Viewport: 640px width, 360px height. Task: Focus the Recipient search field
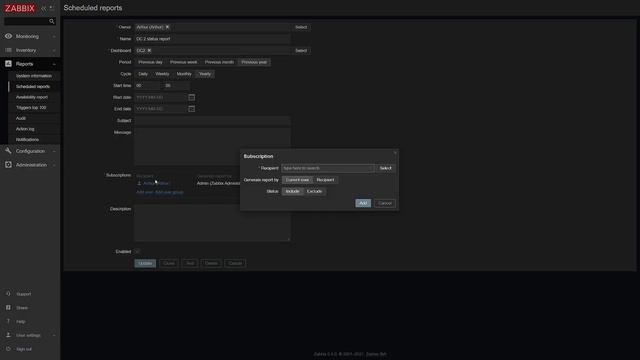[x=328, y=168]
